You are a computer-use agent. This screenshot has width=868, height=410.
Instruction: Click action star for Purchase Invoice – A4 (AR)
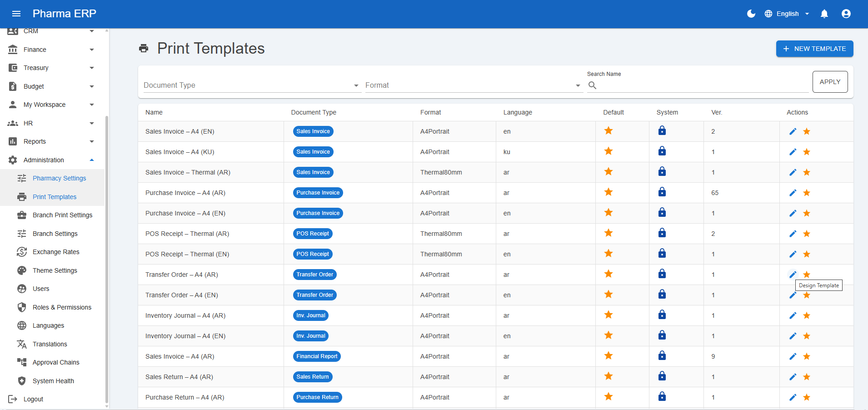[x=807, y=193]
